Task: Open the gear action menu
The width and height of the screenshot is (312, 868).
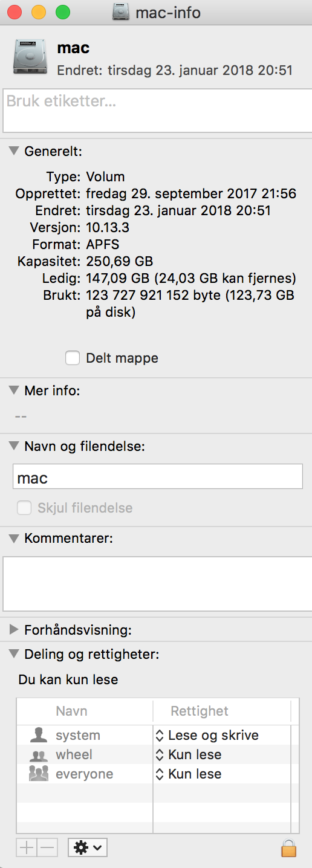Action: (88, 848)
